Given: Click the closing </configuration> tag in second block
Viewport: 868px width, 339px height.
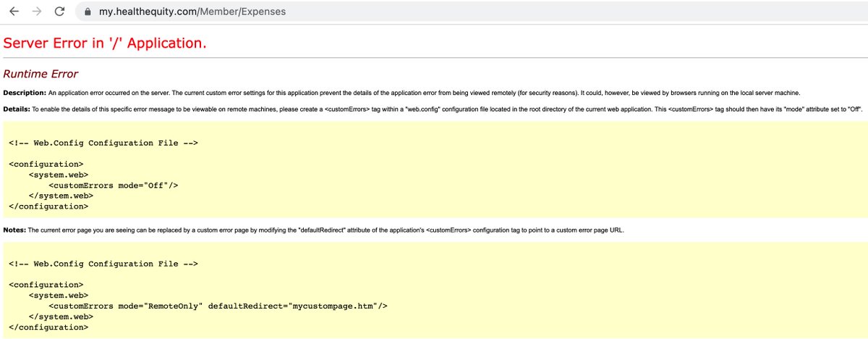Looking at the screenshot, I should click(48, 327).
